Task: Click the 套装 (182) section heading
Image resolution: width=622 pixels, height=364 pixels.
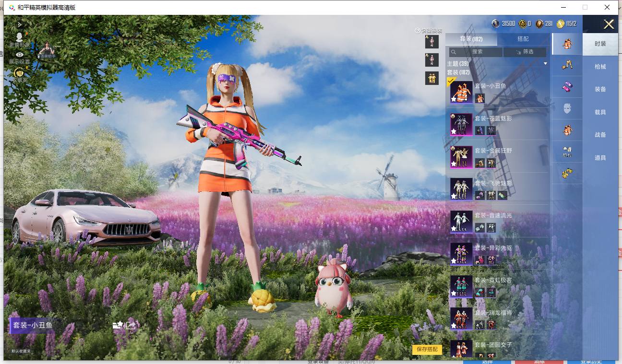Action: 458,72
